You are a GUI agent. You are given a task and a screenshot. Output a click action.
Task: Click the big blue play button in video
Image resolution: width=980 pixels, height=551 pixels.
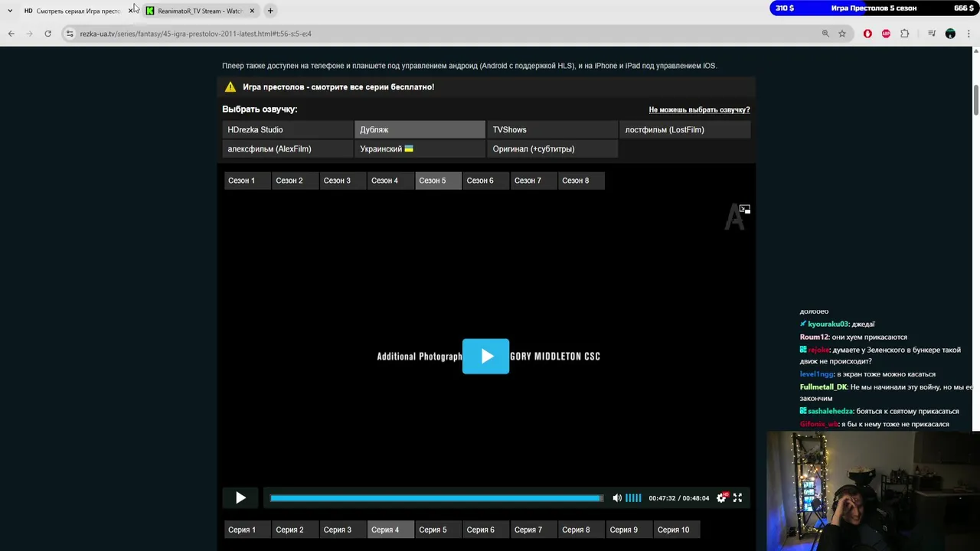[485, 356]
